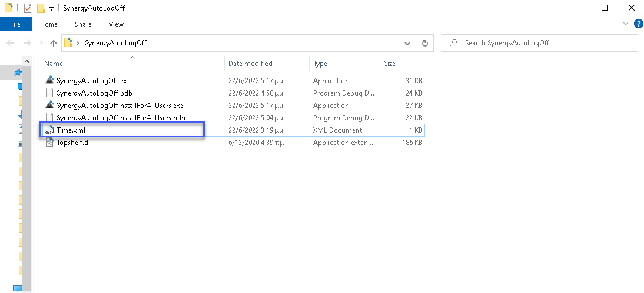
Task: Click the SynergyAutoLogOff.pdb file name
Action: pyautogui.click(x=94, y=93)
